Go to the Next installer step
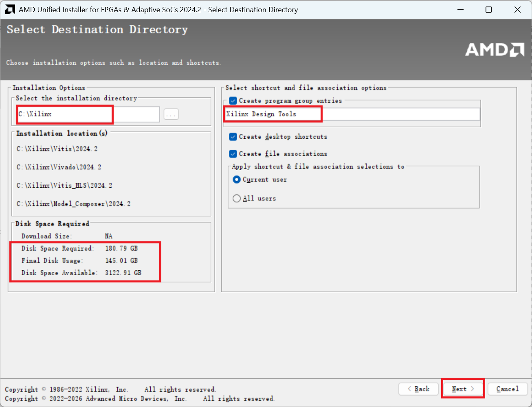Viewport: 532px width, 407px height. pos(463,389)
